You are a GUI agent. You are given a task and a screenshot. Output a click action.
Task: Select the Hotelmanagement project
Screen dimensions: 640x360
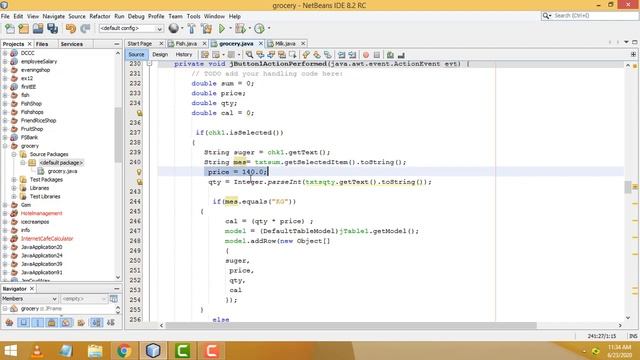pyautogui.click(x=41, y=213)
